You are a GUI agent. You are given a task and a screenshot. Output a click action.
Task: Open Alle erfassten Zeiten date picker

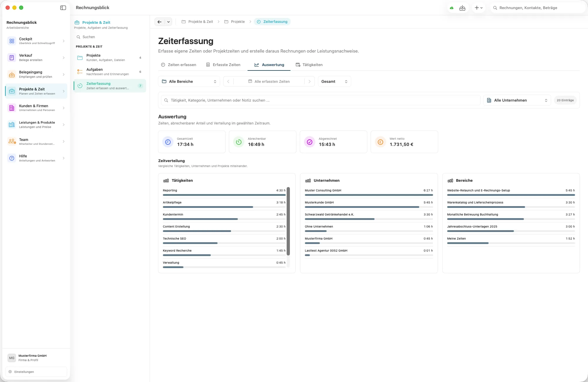point(269,82)
